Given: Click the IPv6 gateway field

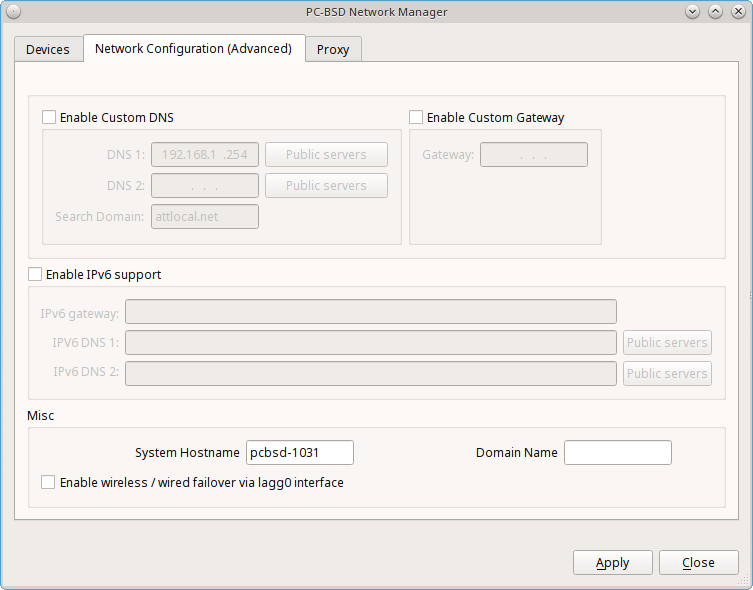Looking at the screenshot, I should pos(371,312).
